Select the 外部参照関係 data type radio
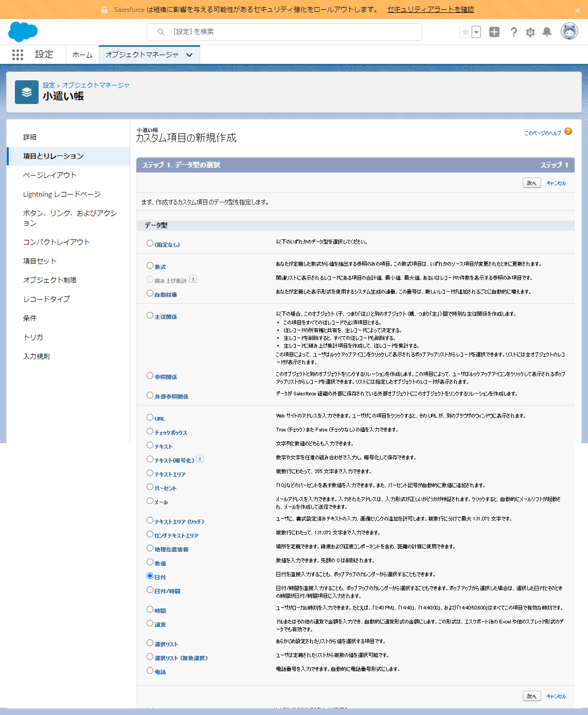Viewport: 588px width, 715px height. pyautogui.click(x=150, y=395)
